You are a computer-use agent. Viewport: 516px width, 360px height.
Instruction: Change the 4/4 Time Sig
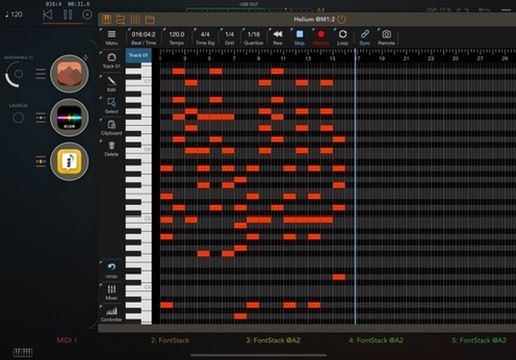click(x=205, y=37)
